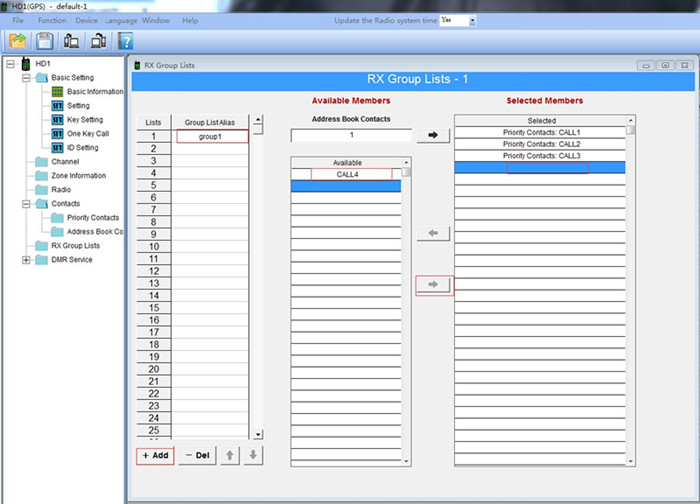Click the Channel folder icon
Viewport: 700px width, 504px height.
[x=42, y=162]
